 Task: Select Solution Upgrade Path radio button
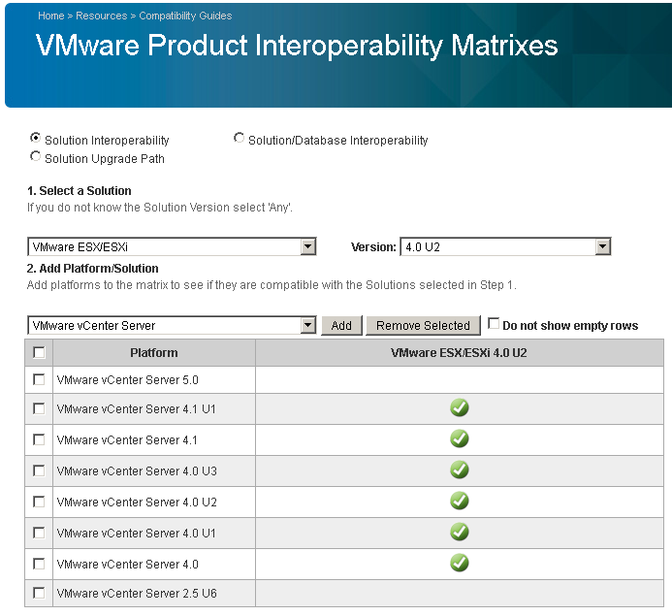pyautogui.click(x=35, y=156)
